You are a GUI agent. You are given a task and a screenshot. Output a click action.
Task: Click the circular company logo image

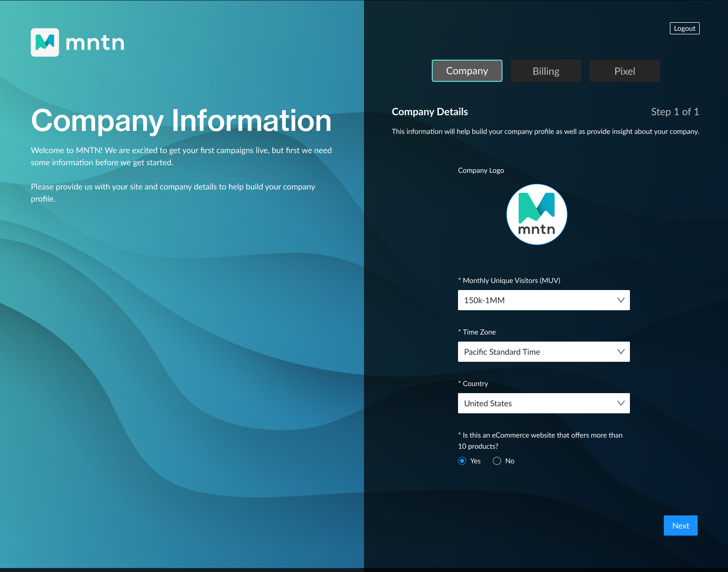(537, 214)
